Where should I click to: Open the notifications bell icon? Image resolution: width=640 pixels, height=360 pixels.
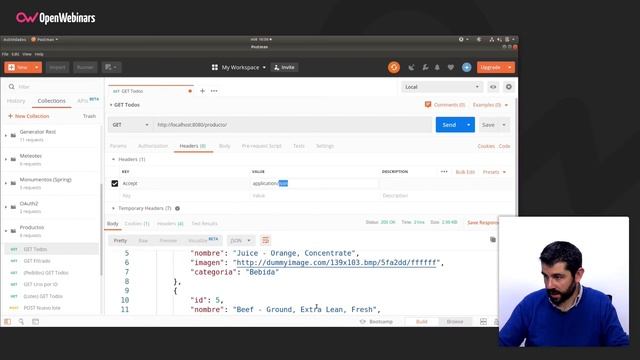coord(437,67)
